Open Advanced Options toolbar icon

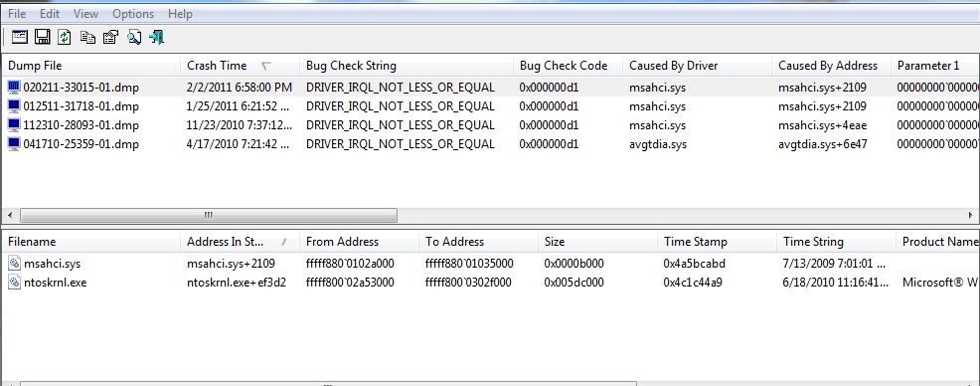pos(20,38)
